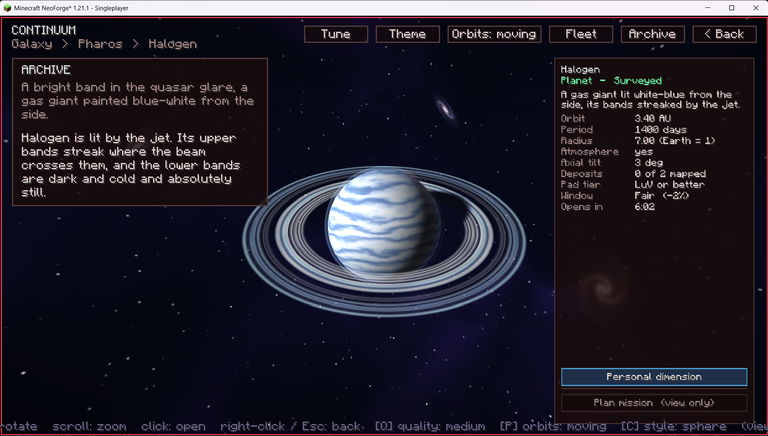The height and width of the screenshot is (436, 768).
Task: Click the 'click: open' hint text
Action: pyautogui.click(x=171, y=427)
